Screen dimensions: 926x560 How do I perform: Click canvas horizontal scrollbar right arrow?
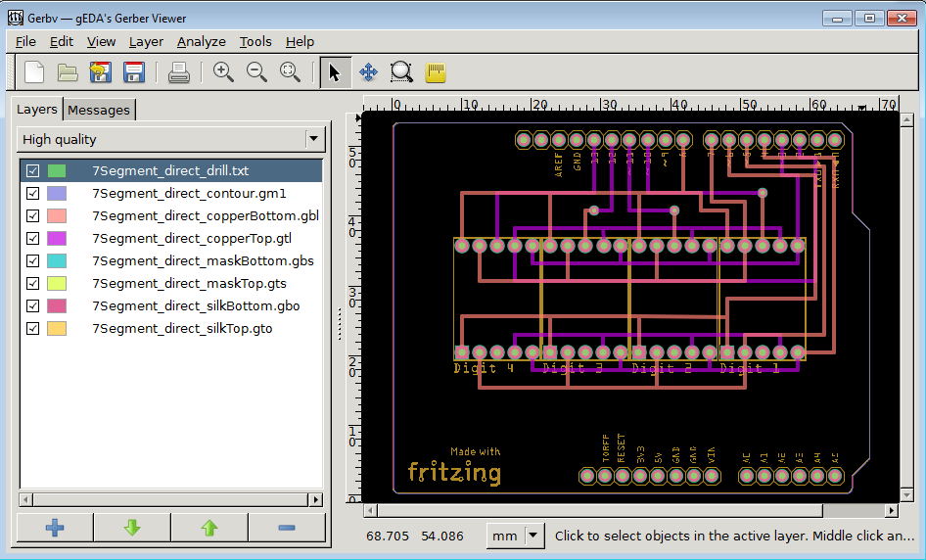tap(891, 510)
